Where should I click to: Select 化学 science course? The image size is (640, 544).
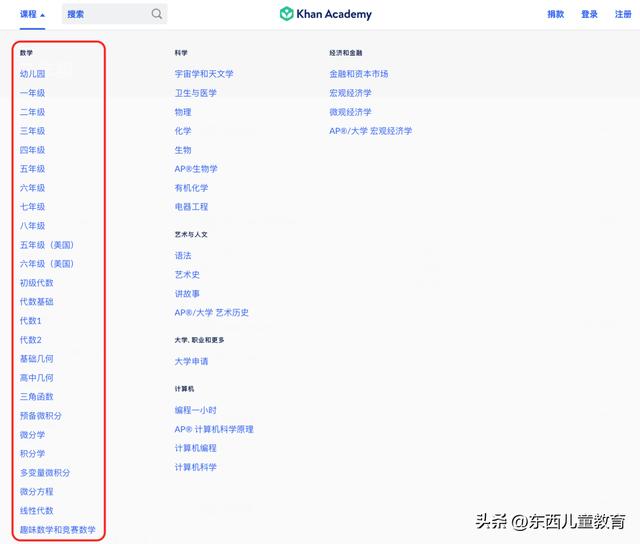pyautogui.click(x=183, y=131)
